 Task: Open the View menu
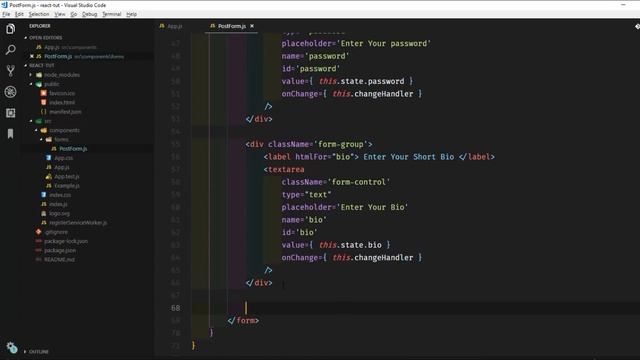click(x=60, y=14)
